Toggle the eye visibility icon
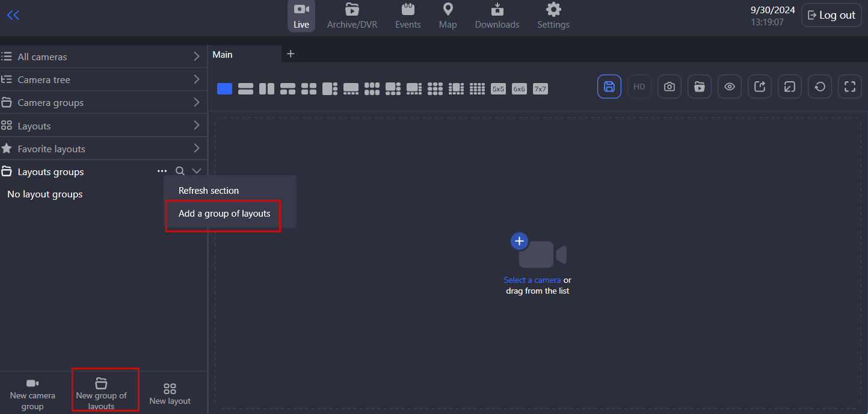Screen dimensions: 868x414 729,87
